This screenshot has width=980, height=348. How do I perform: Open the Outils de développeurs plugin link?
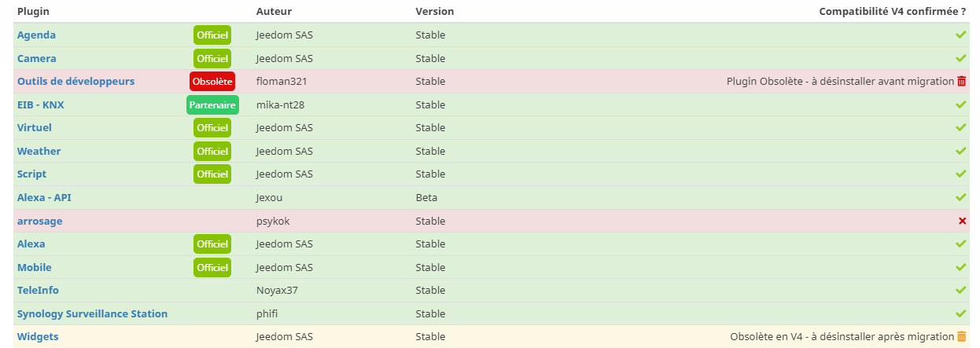tap(76, 81)
